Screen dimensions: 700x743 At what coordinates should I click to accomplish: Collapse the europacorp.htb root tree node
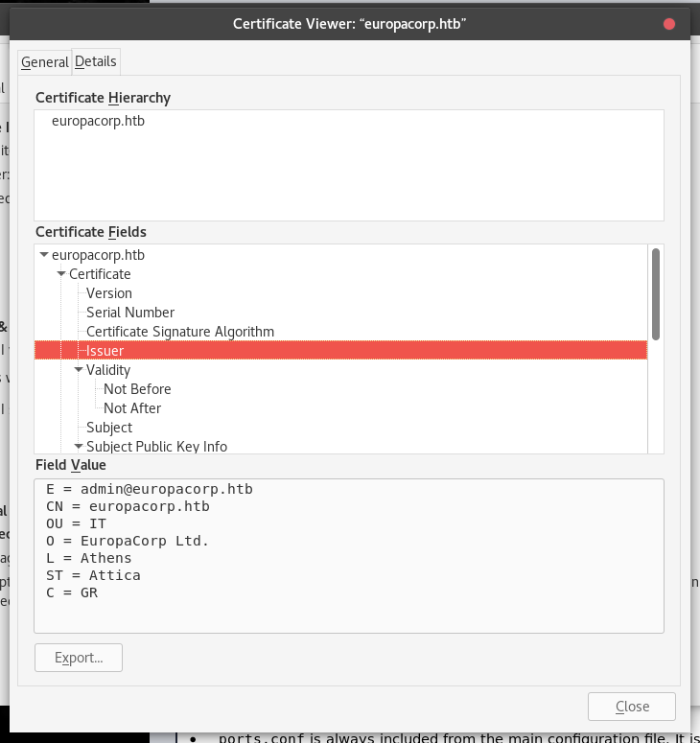tap(44, 255)
